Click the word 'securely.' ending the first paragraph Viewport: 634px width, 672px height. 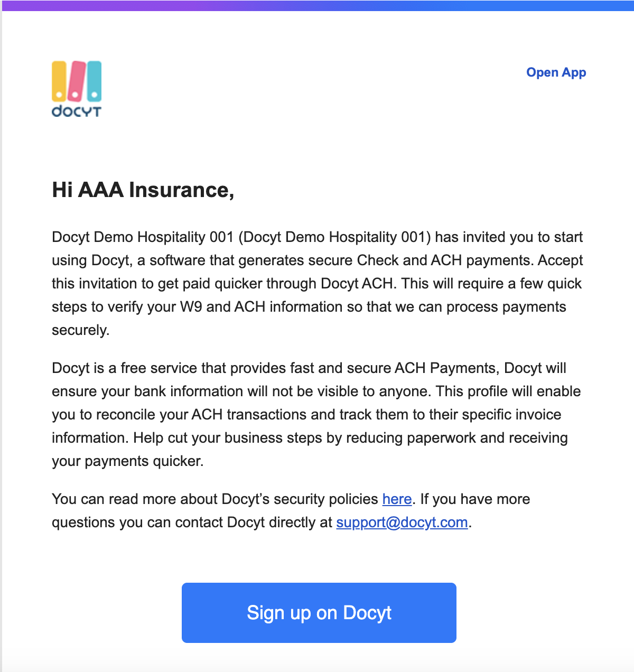(80, 330)
